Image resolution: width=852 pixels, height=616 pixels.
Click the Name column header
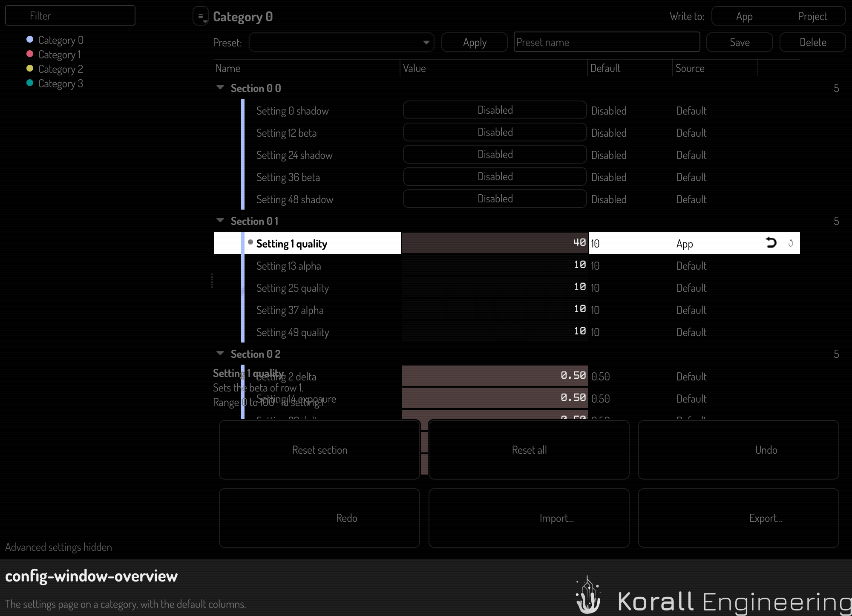307,68
